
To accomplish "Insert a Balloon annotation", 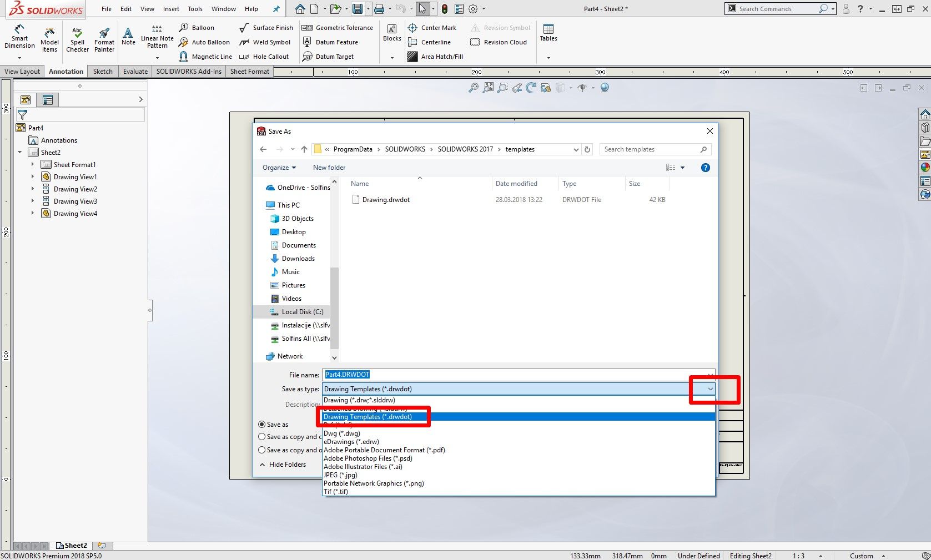I will (197, 28).
